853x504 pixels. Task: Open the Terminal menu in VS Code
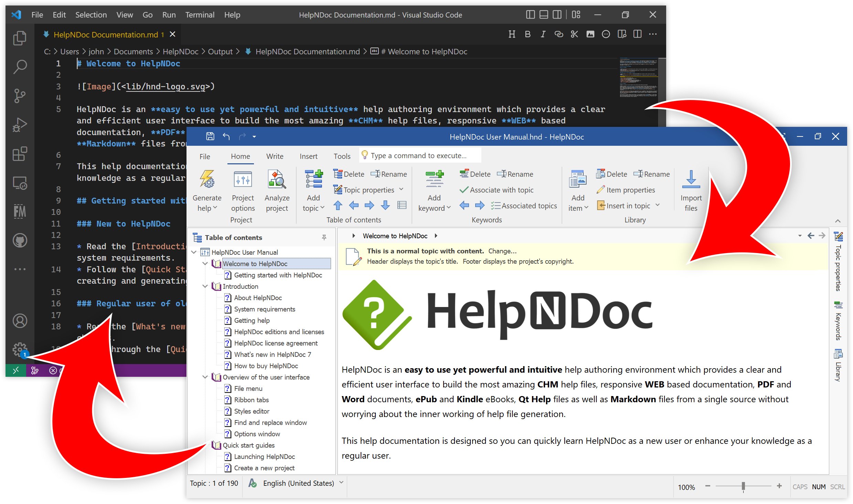click(200, 14)
